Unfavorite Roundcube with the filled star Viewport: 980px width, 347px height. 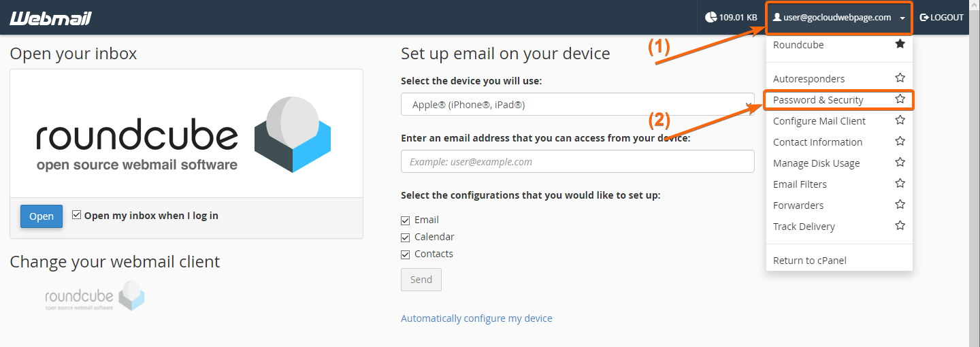pyautogui.click(x=900, y=44)
